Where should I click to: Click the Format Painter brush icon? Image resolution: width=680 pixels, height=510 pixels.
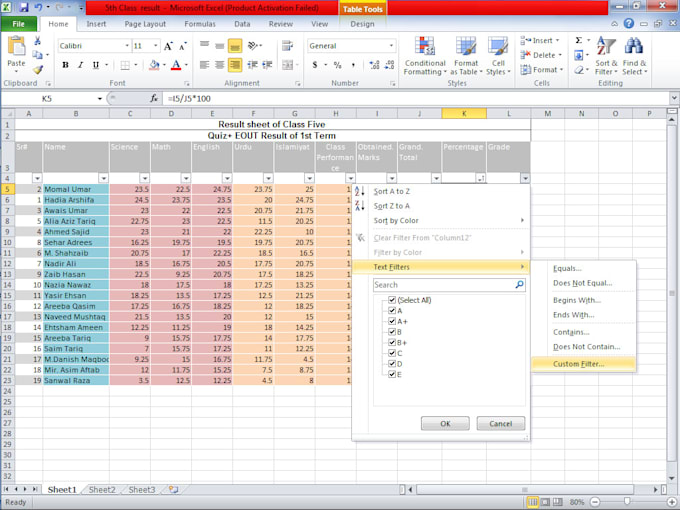point(38,69)
